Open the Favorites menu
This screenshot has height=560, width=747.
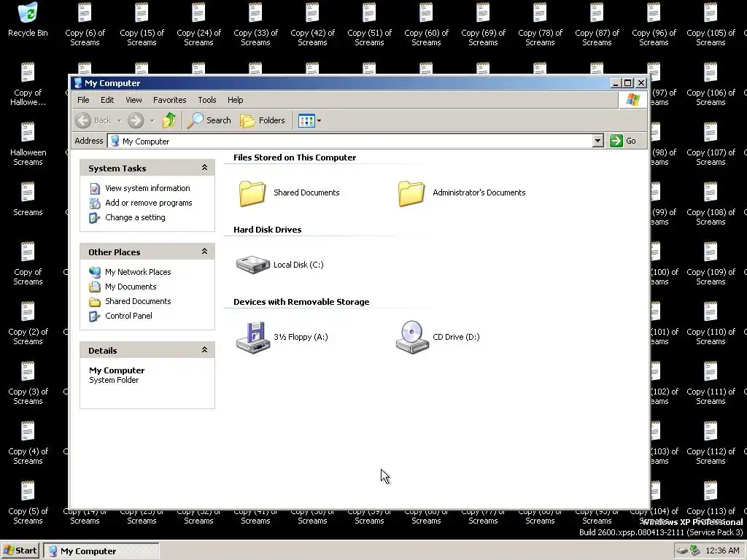(x=169, y=100)
